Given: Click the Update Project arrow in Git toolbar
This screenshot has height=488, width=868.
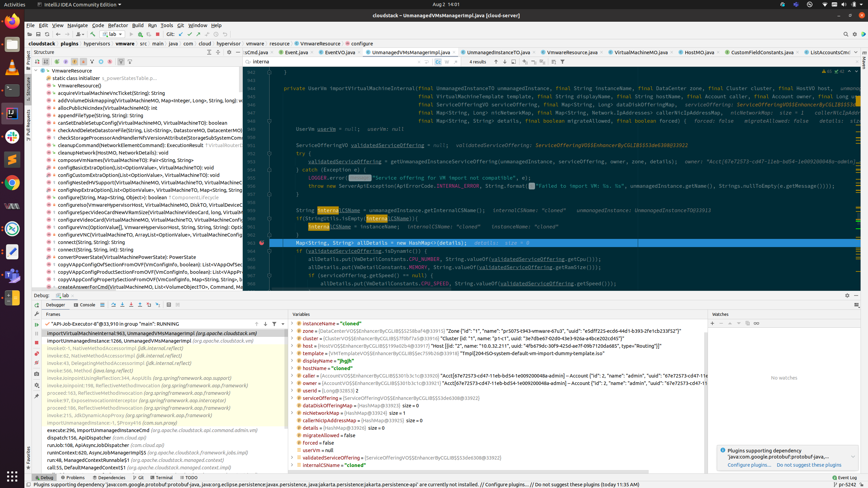Looking at the screenshot, I should 181,34.
